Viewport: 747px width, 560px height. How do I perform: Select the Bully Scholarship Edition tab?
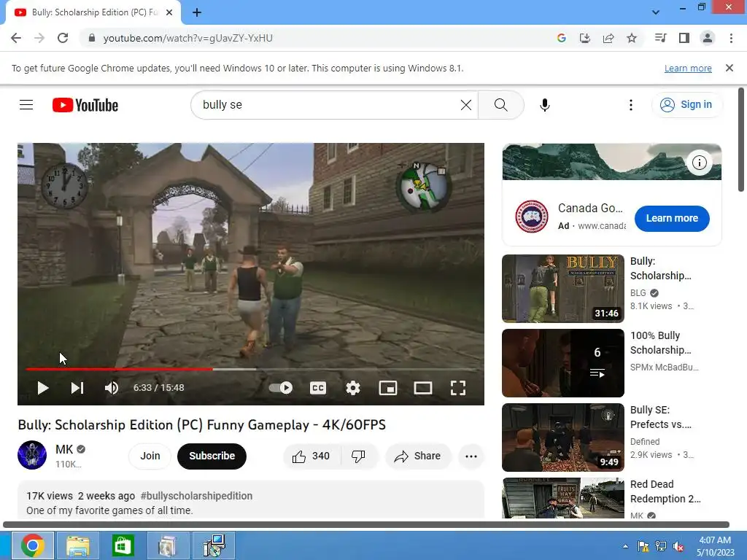93,12
